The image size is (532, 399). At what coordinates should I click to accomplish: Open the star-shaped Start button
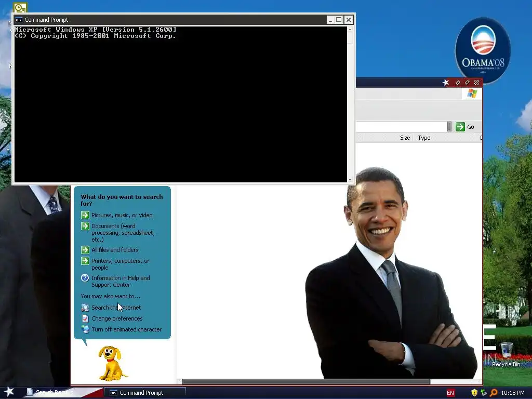point(9,392)
